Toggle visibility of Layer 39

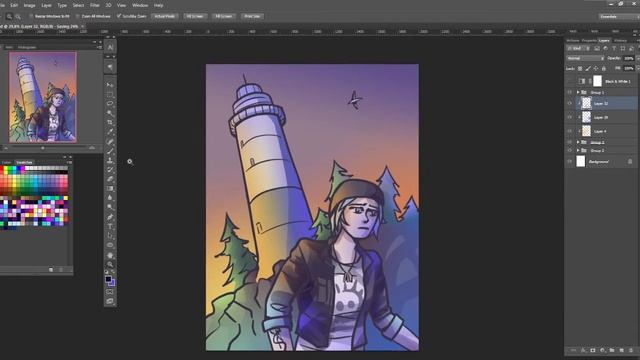[569, 117]
